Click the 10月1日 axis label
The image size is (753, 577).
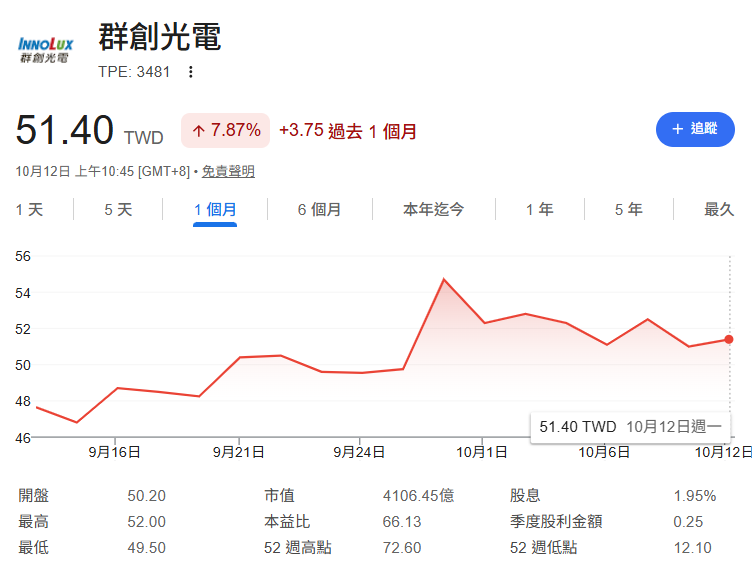(482, 452)
